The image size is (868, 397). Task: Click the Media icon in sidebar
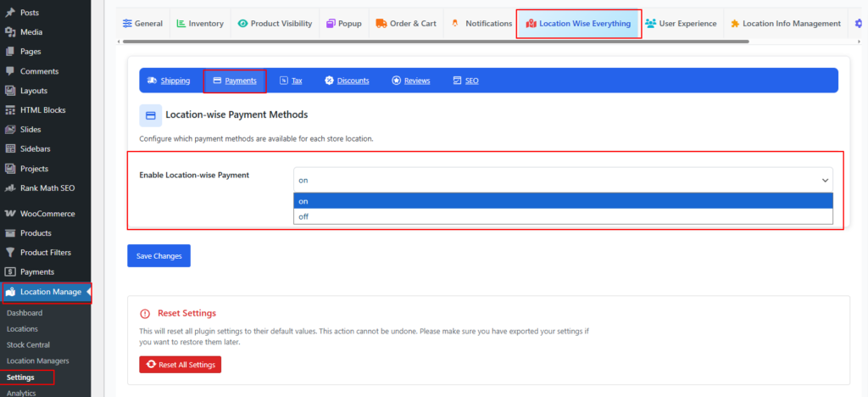coord(10,32)
